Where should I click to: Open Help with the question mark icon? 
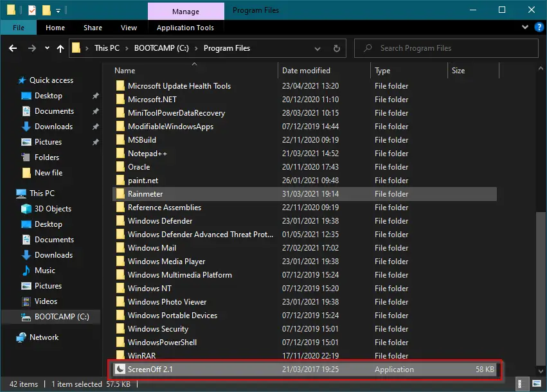[x=539, y=27]
